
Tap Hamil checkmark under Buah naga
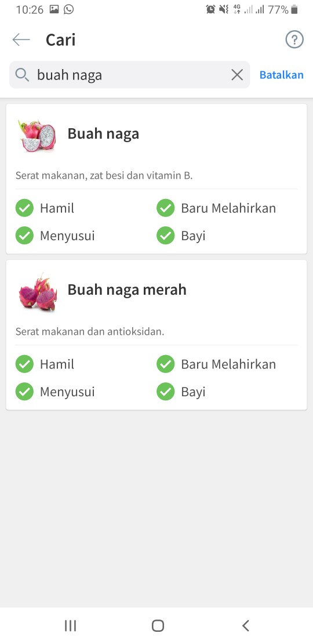pos(24,208)
